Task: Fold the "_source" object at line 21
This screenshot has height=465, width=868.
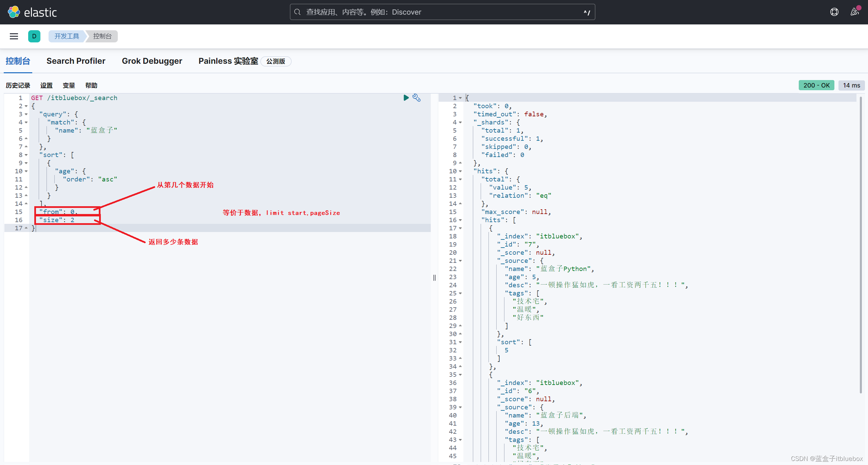Action: (460, 261)
